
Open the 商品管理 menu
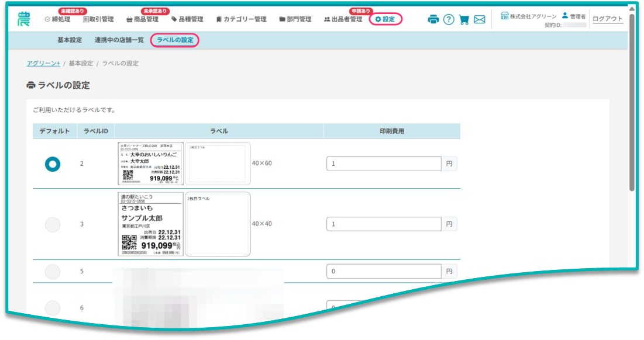(142, 19)
